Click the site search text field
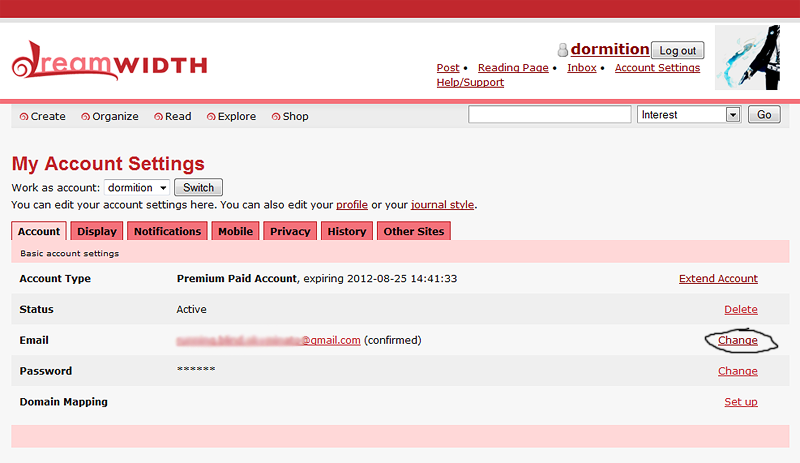800x463 pixels. pos(549,115)
